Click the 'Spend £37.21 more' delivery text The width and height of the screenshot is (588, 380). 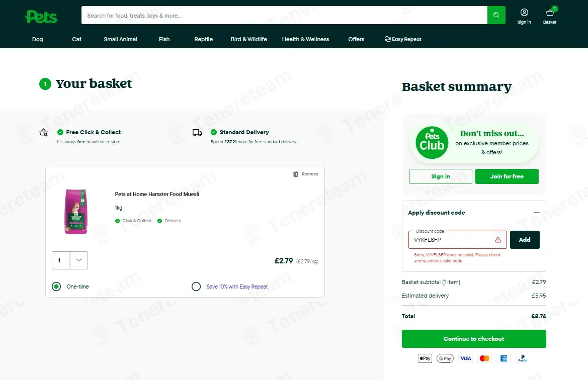pos(254,142)
